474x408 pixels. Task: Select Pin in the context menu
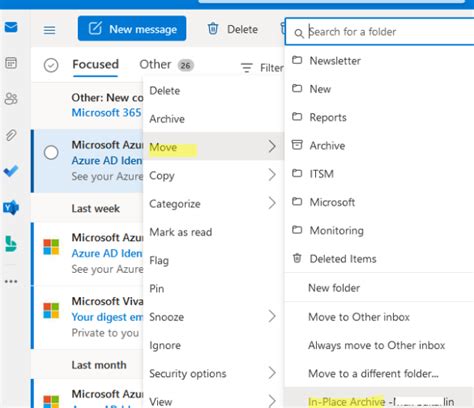[x=213, y=289]
